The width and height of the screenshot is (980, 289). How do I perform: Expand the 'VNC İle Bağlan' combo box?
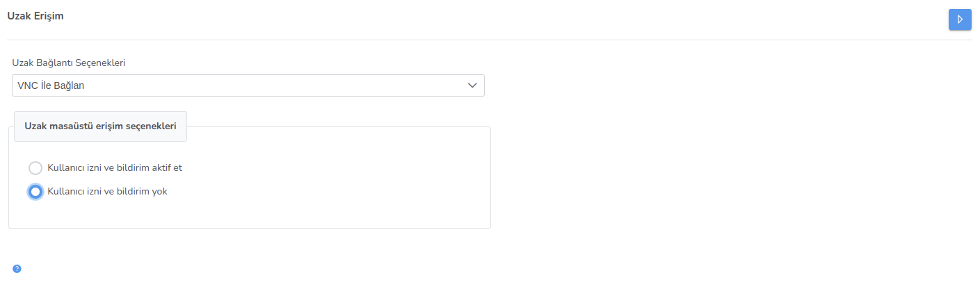point(248,85)
